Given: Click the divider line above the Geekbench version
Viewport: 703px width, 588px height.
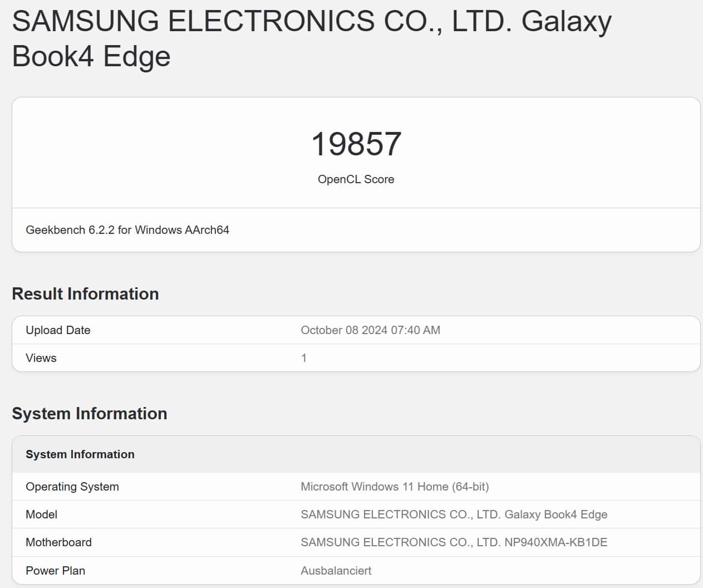Looking at the screenshot, I should tap(356, 208).
